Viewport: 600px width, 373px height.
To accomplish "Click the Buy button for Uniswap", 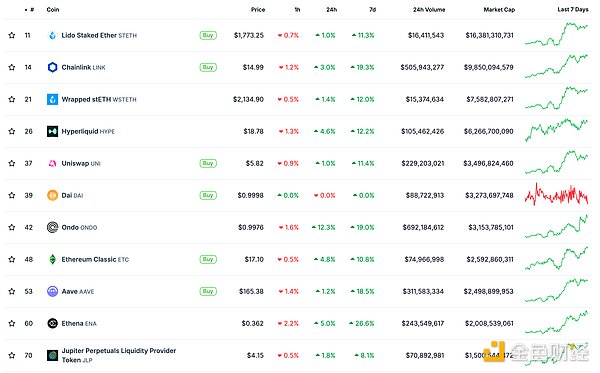I will click(x=208, y=163).
